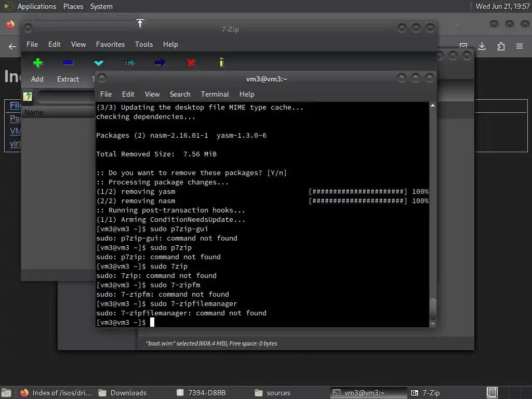The image size is (532, 399).
Task: Click the up-folder icon in 7-Zip
Action: 28,96
